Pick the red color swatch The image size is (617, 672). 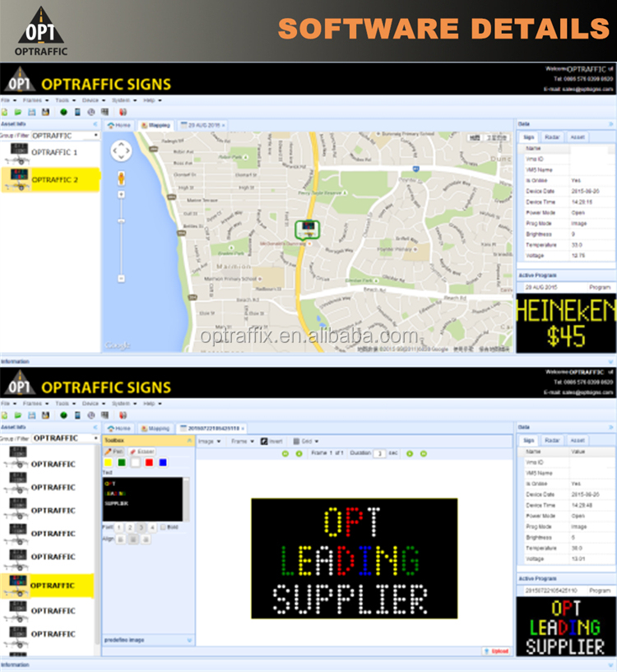click(x=149, y=462)
